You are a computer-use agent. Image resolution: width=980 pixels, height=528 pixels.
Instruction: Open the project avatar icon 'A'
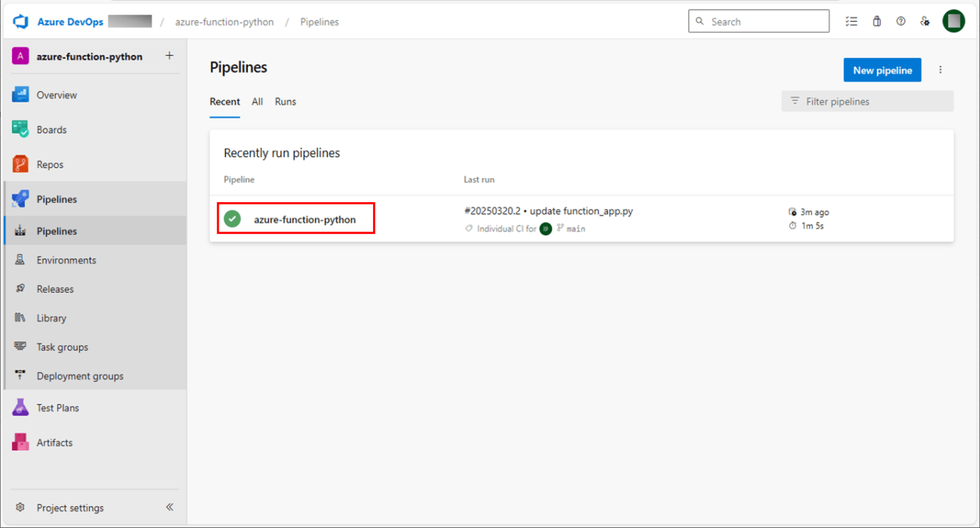pyautogui.click(x=20, y=57)
